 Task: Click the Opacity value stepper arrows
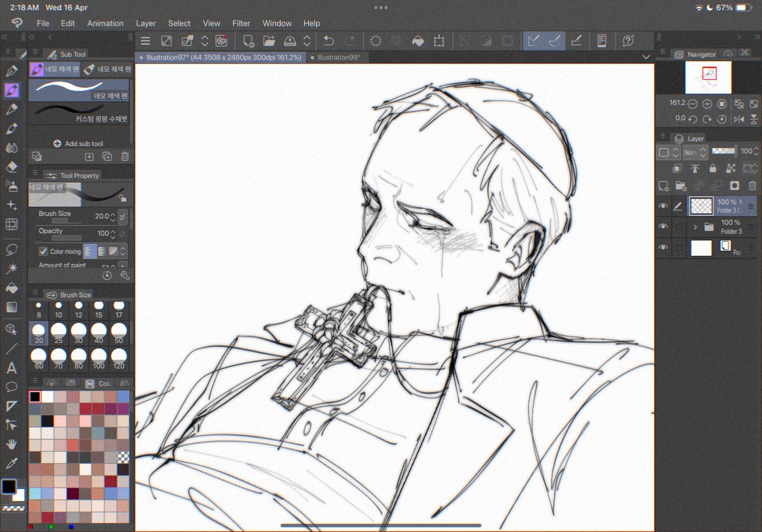click(113, 234)
